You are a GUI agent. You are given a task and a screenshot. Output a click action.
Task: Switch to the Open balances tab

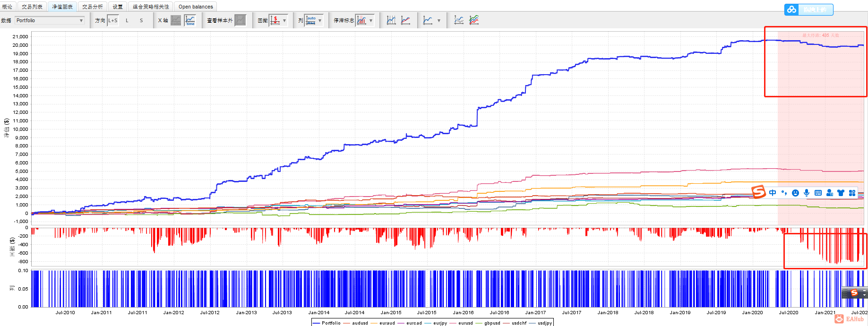tap(196, 7)
